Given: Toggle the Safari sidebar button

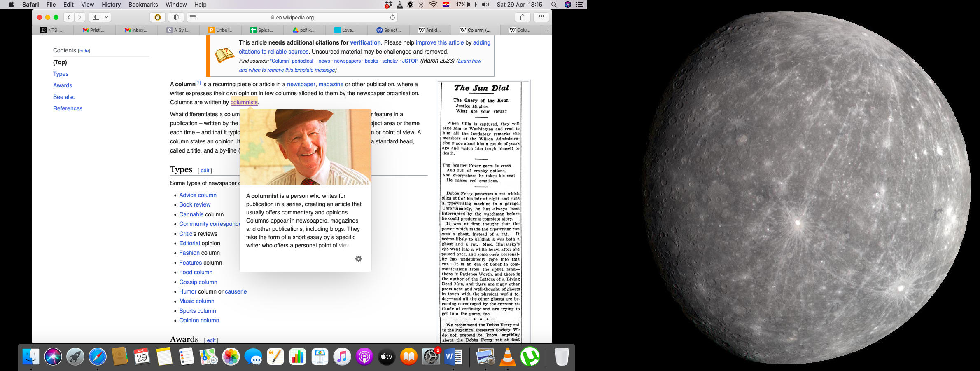Looking at the screenshot, I should pyautogui.click(x=96, y=17).
